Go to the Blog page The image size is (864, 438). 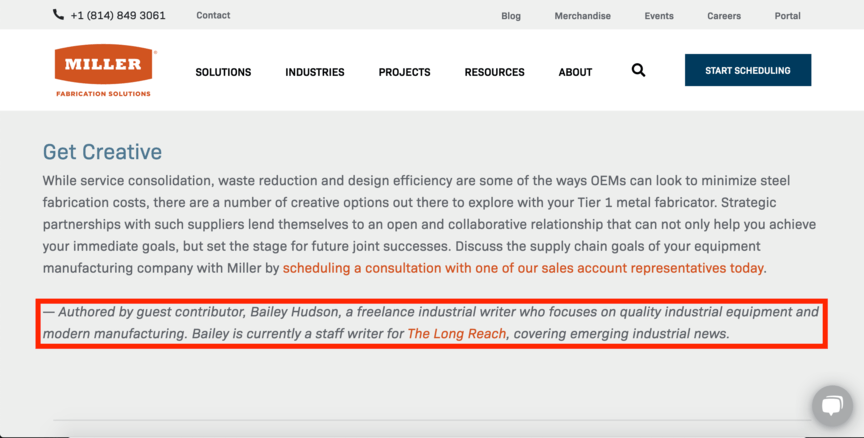[511, 16]
